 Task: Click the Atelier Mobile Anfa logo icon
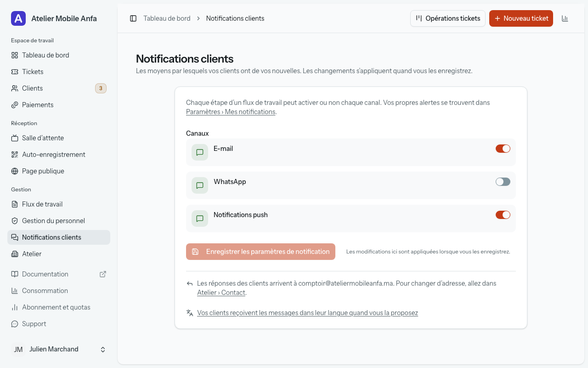click(x=18, y=18)
